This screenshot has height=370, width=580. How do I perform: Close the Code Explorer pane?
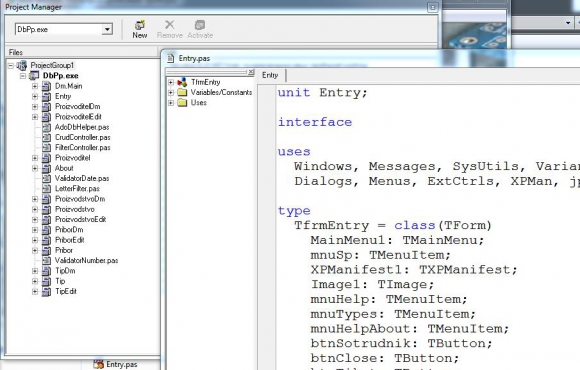click(x=251, y=72)
